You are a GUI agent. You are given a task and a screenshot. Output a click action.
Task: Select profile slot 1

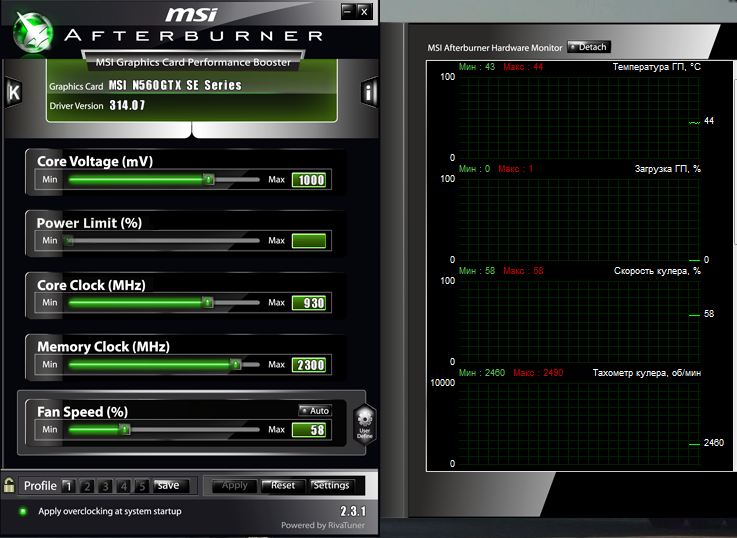(68, 486)
